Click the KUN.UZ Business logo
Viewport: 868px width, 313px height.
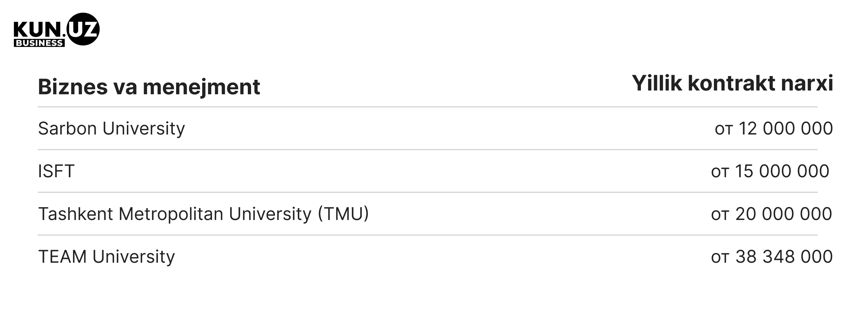[x=57, y=30]
